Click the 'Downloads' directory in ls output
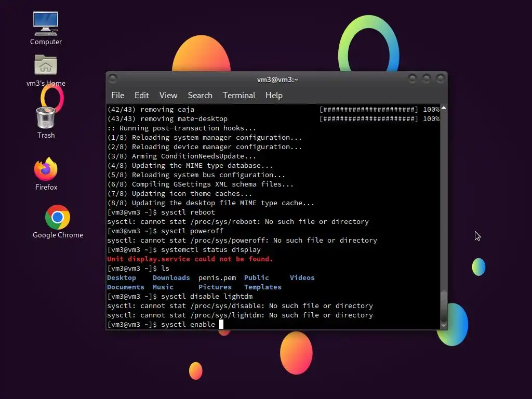The image size is (532, 399). tap(171, 277)
